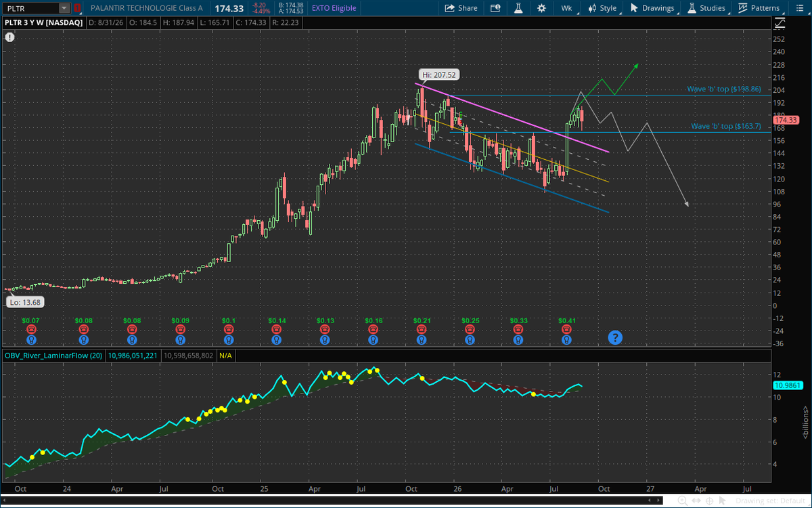Screen dimensions: 812x508
Task: Click the crosshair target icon at bottom right
Action: click(x=710, y=501)
